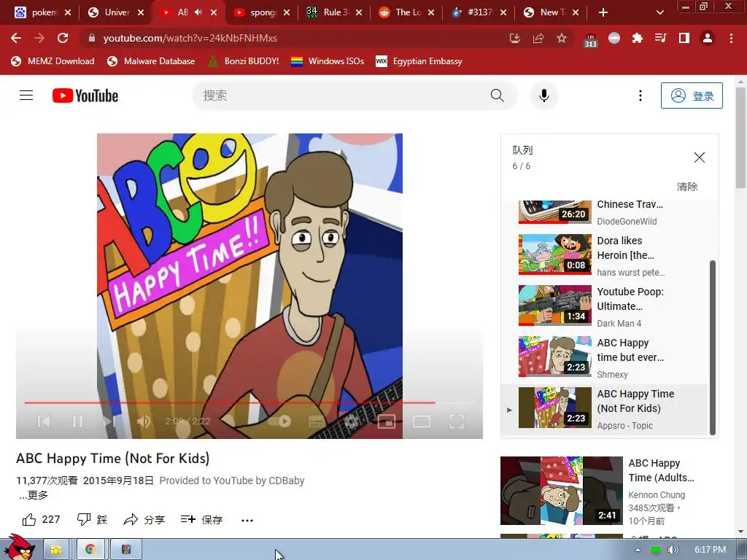747x560 pixels.
Task: Open the Bonzi BUDDY! bookmark
Action: coord(244,61)
